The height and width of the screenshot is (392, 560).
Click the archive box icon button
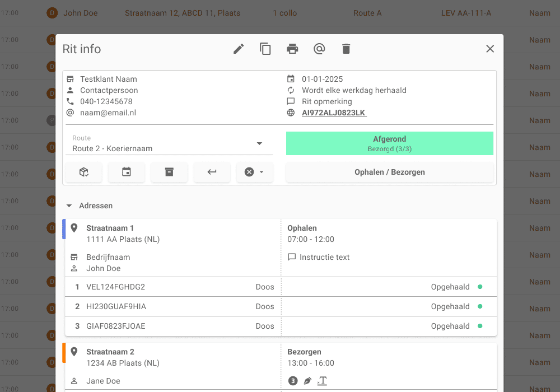point(169,172)
